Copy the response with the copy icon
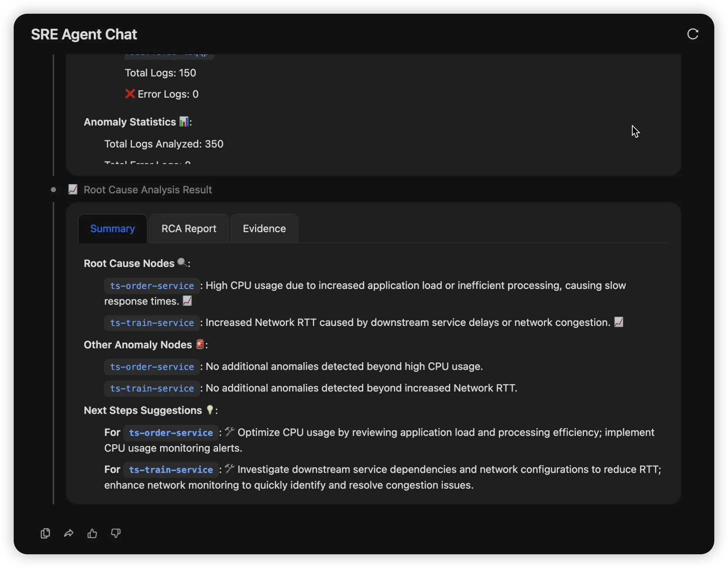728x568 pixels. [45, 533]
